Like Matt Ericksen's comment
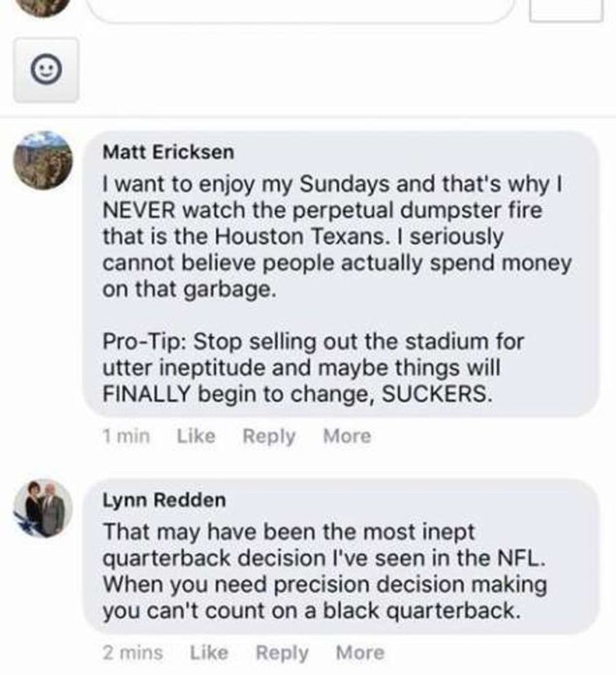The width and height of the screenshot is (616, 675). click(196, 436)
